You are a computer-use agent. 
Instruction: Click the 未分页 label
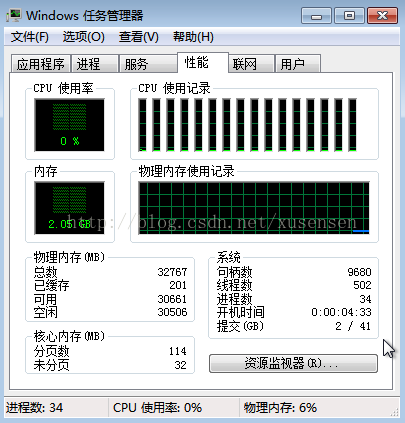pyautogui.click(x=51, y=365)
